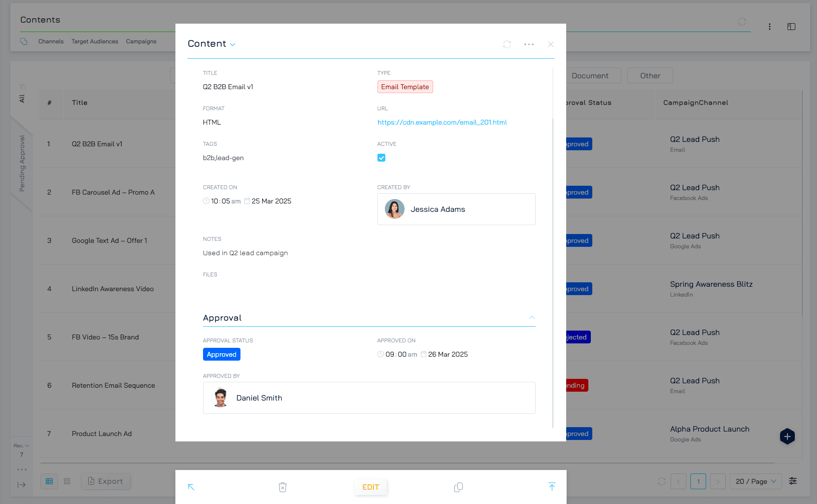The width and height of the screenshot is (817, 504).
Task: Click the Jessica Adams creator card
Action: click(x=456, y=209)
